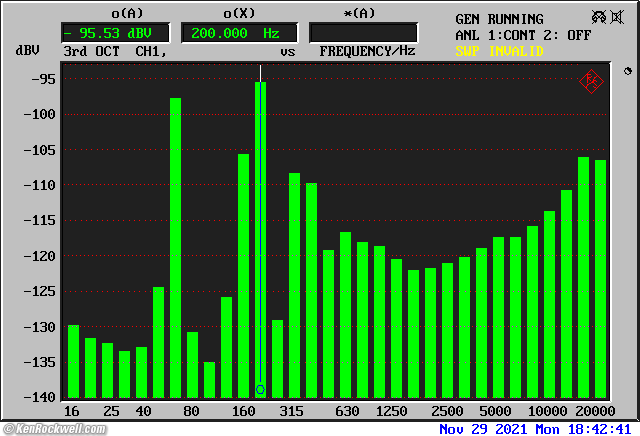Select the -95.53 dBV cursor value field
The image size is (640, 436).
coord(115,33)
